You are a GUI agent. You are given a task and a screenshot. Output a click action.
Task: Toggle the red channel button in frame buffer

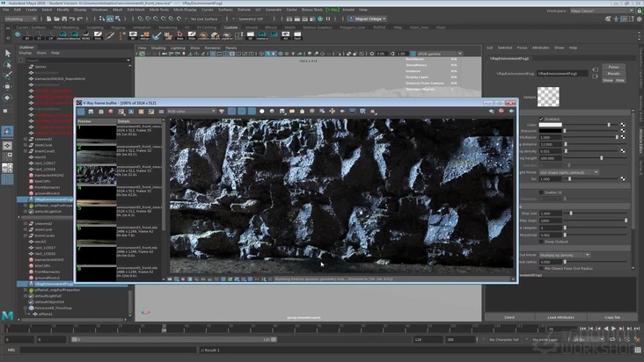pyautogui.click(x=231, y=111)
